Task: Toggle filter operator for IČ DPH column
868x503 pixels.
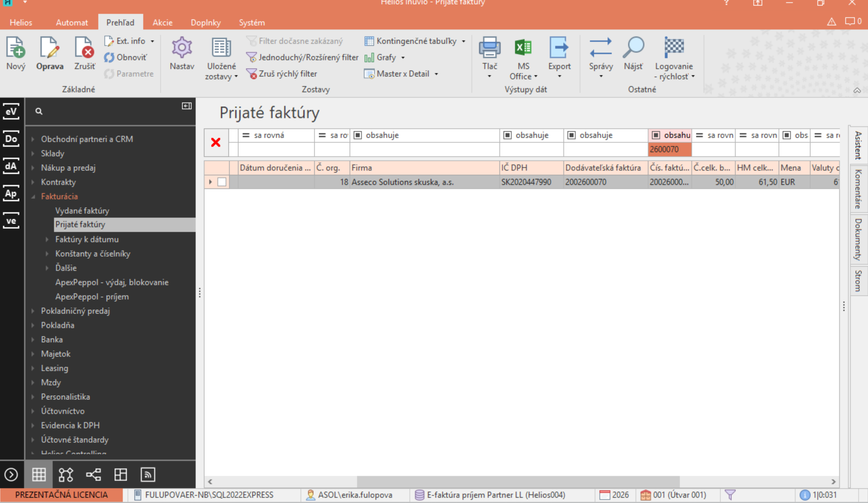Action: tap(508, 135)
